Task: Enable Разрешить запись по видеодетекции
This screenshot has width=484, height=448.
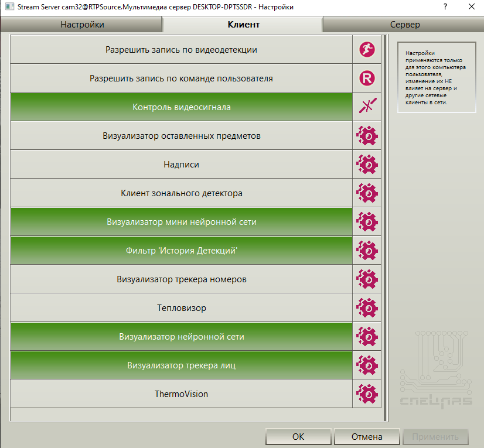Action: click(182, 49)
